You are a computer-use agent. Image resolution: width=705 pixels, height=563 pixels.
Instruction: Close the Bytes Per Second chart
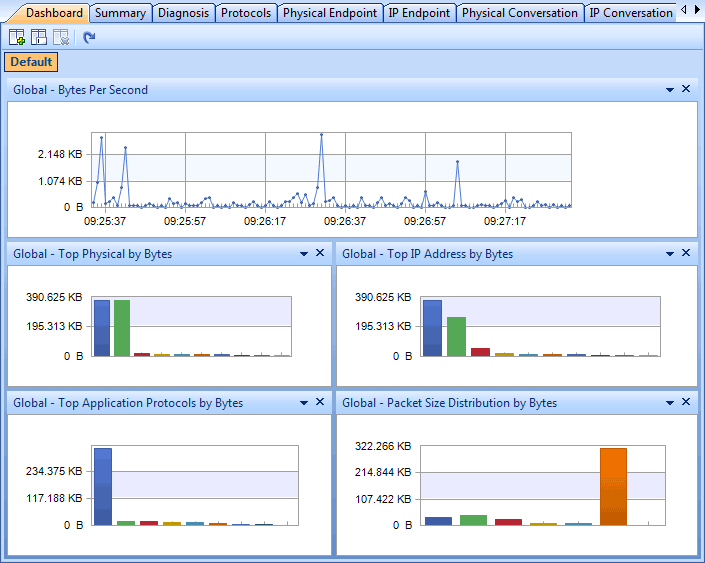[686, 89]
